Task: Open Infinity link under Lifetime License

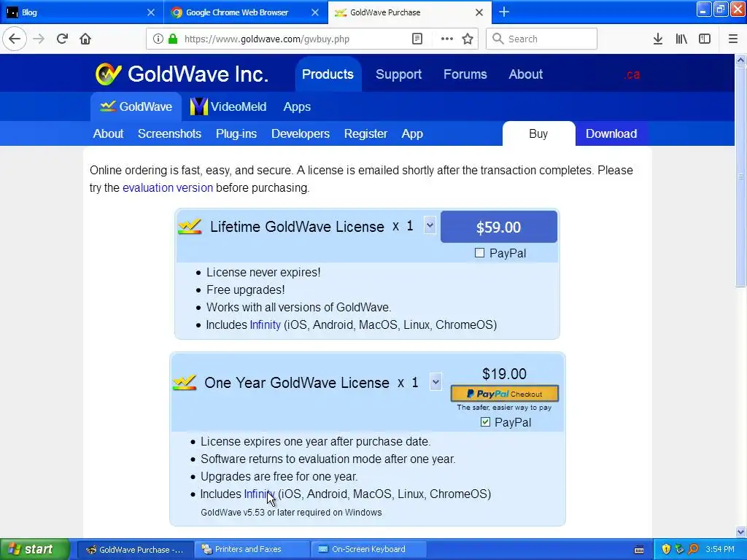Action: 266,324
